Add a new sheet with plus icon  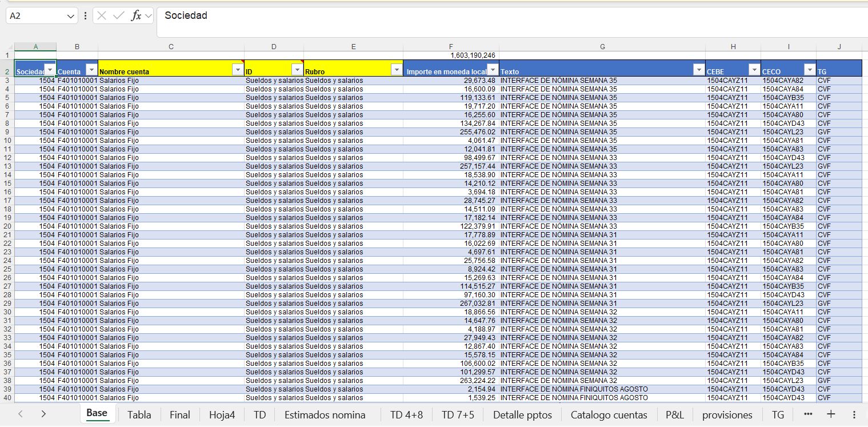tap(831, 414)
